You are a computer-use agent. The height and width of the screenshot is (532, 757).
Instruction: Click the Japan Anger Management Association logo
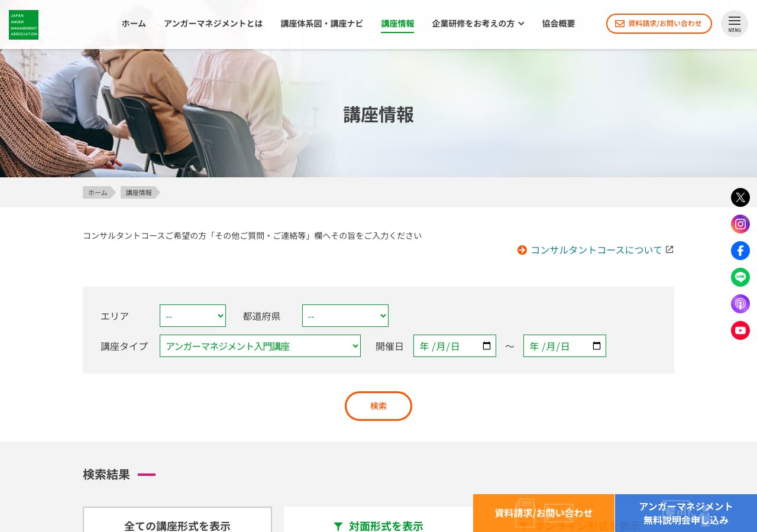click(24, 25)
